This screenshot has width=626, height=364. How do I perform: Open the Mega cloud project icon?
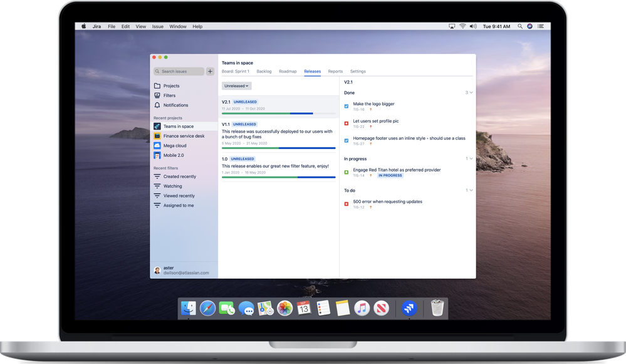(x=157, y=146)
